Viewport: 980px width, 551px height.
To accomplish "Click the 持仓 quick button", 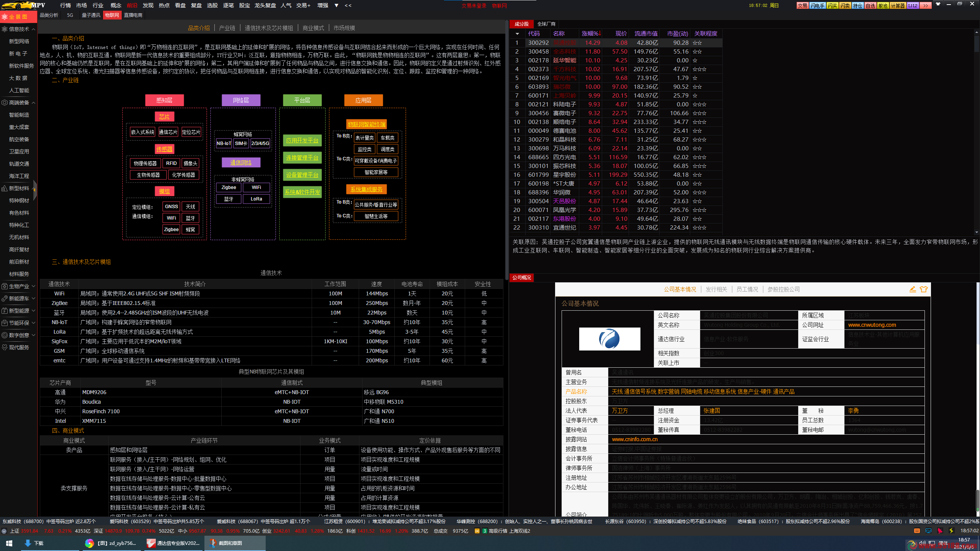I will pos(857,6).
